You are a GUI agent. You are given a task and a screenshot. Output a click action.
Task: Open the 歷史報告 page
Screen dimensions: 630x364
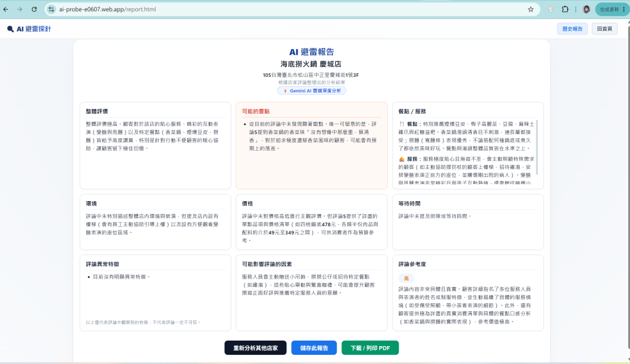coord(572,29)
